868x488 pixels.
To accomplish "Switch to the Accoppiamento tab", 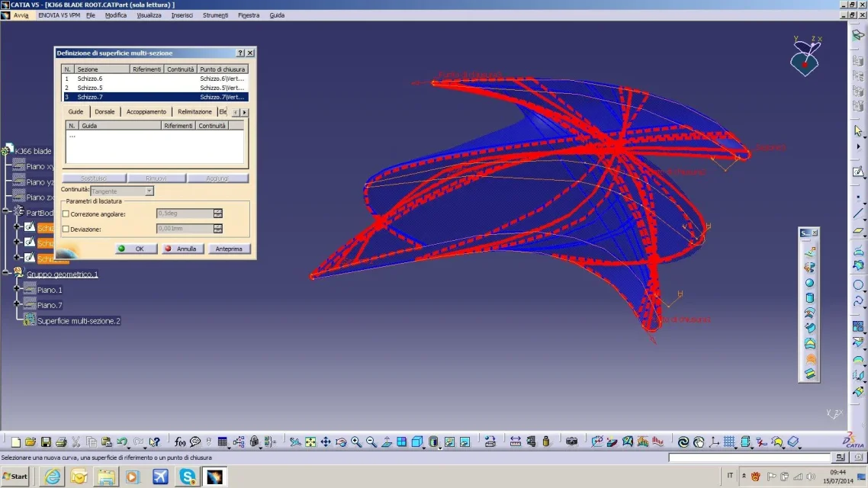I will pos(146,112).
